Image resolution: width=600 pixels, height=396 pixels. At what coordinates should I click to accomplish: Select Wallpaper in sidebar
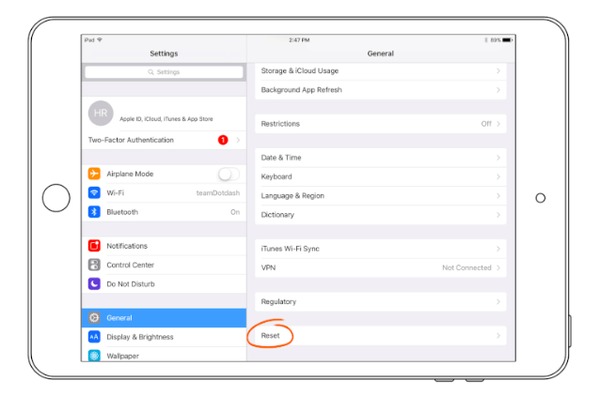tap(164, 355)
